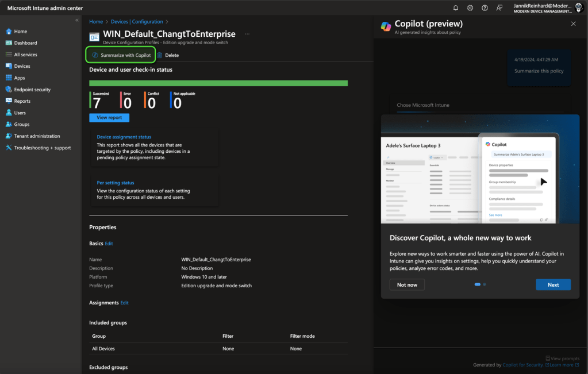Image resolution: width=588 pixels, height=374 pixels.
Task: Open the feedback icon in header
Action: click(499, 8)
